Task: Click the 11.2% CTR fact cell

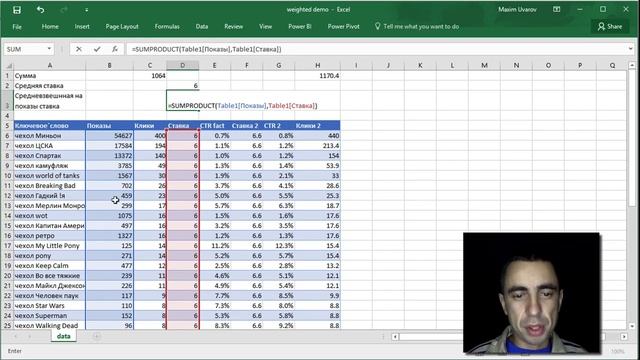Action: [x=215, y=246]
